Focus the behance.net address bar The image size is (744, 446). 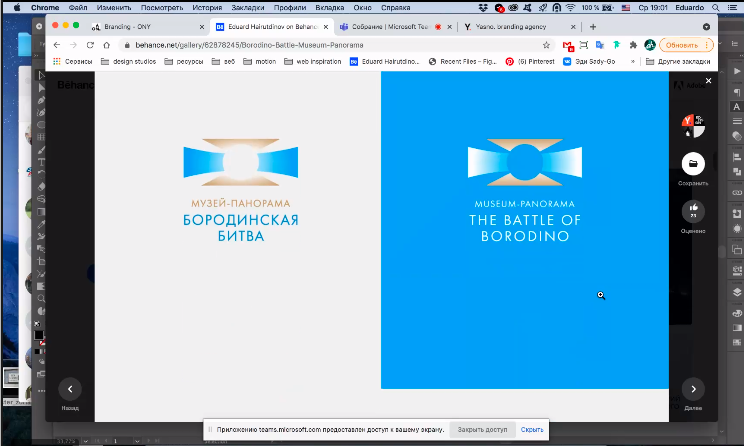coord(332,45)
